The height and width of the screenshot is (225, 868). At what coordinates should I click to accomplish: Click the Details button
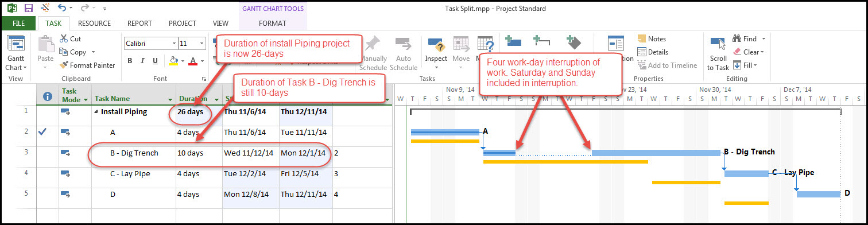coord(652,52)
